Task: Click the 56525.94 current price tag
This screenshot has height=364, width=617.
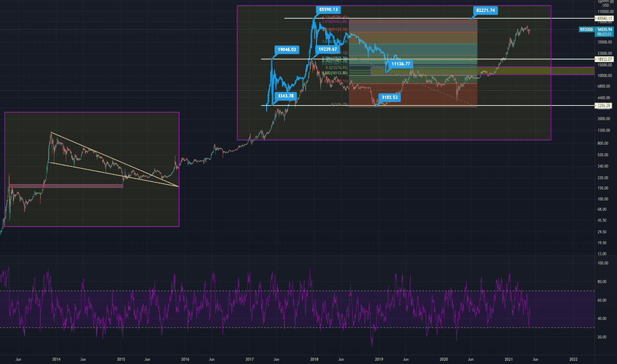Action: 604,30
